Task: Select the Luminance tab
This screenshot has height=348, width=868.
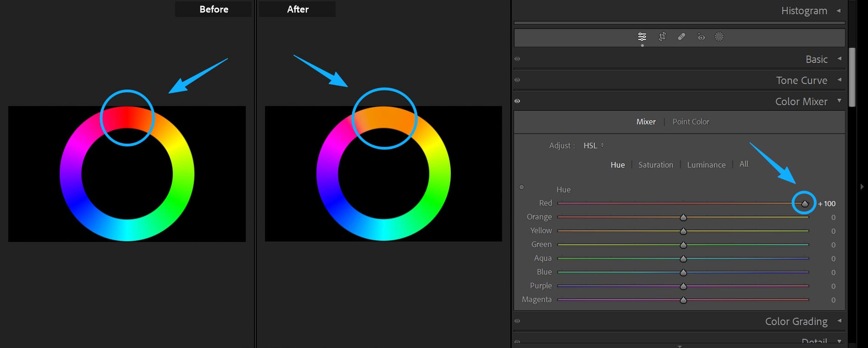Action: click(706, 165)
